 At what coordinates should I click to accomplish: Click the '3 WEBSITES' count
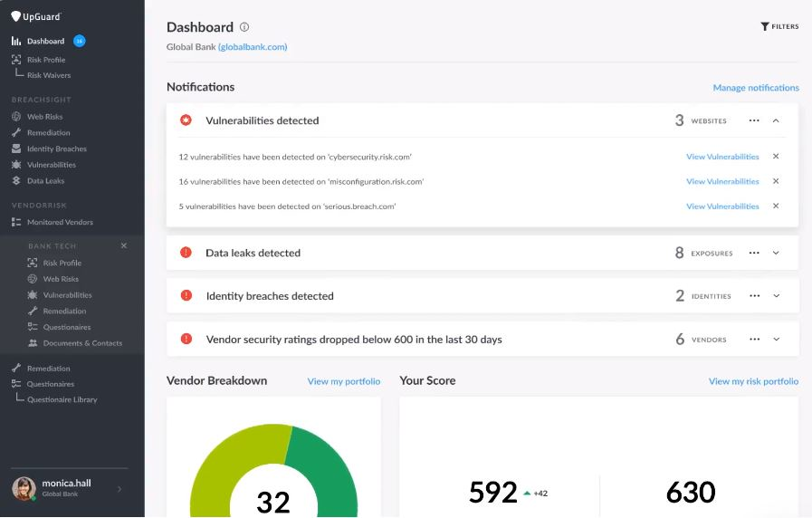[701, 120]
